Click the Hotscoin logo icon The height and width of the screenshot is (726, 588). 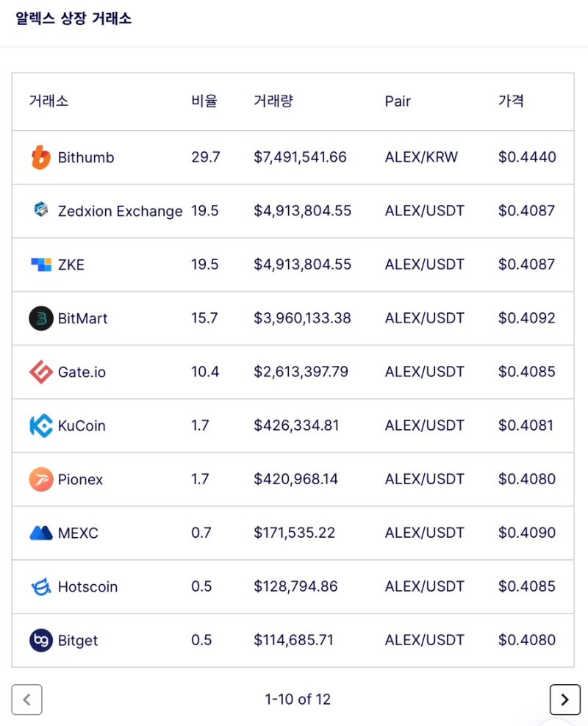coord(41,586)
